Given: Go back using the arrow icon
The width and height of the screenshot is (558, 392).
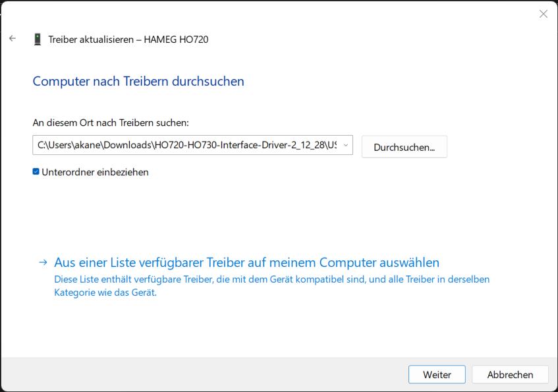Looking at the screenshot, I should point(13,39).
